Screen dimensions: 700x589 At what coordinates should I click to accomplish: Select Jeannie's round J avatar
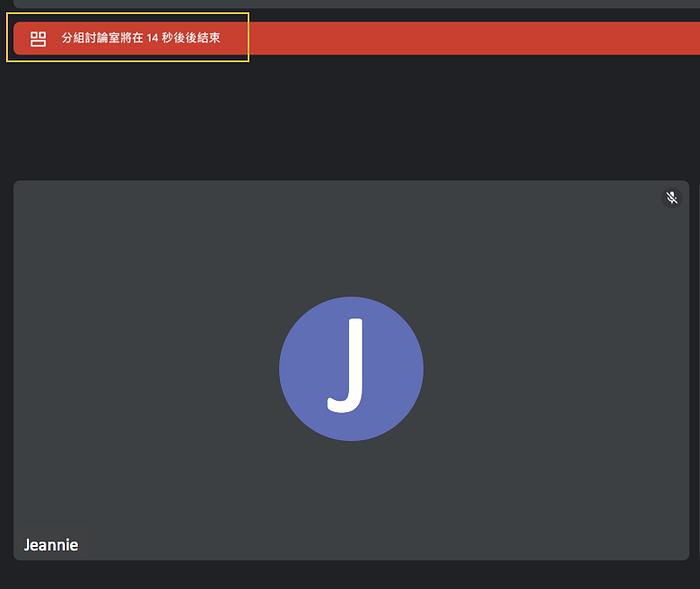[351, 369]
